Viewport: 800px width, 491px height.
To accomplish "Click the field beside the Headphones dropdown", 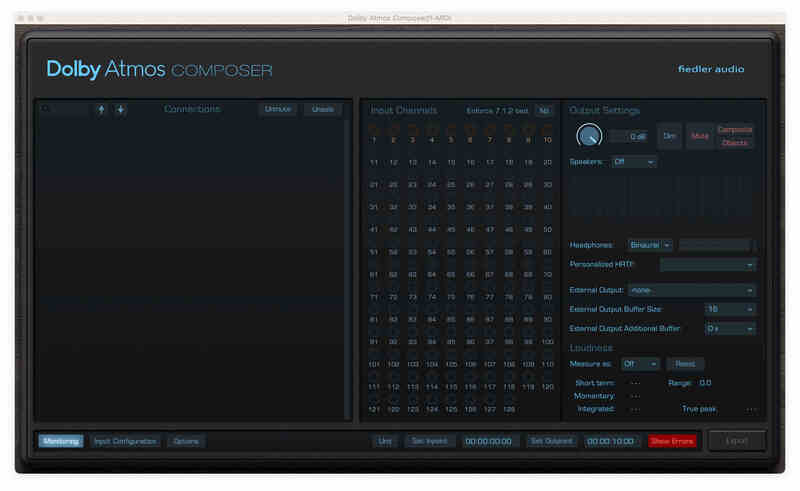I will (x=715, y=246).
